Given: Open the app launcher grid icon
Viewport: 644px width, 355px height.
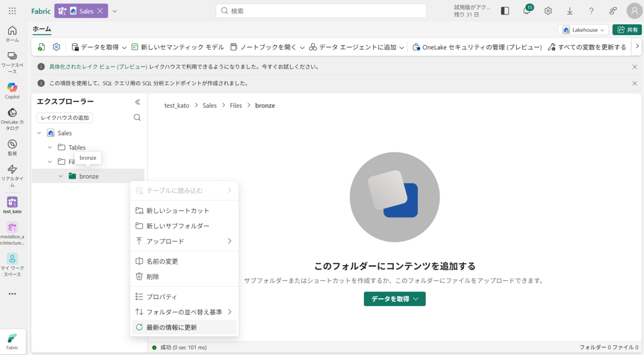Looking at the screenshot, I should tap(12, 11).
